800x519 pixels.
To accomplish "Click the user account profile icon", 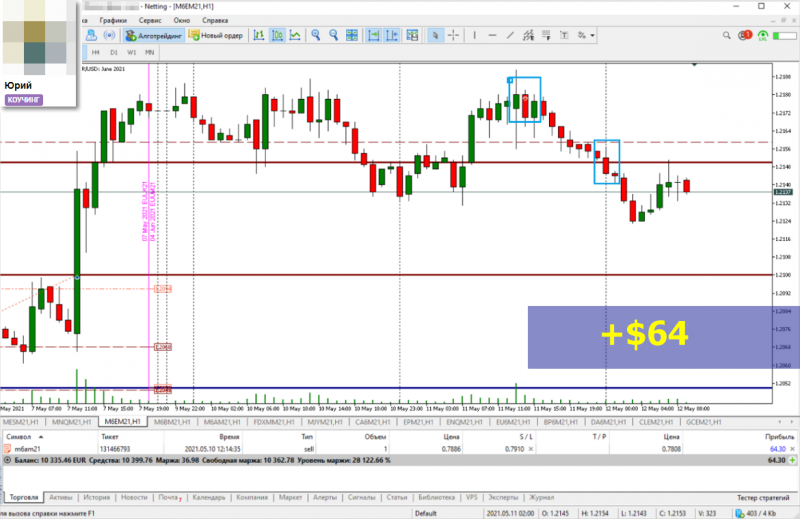I will pos(91,35).
